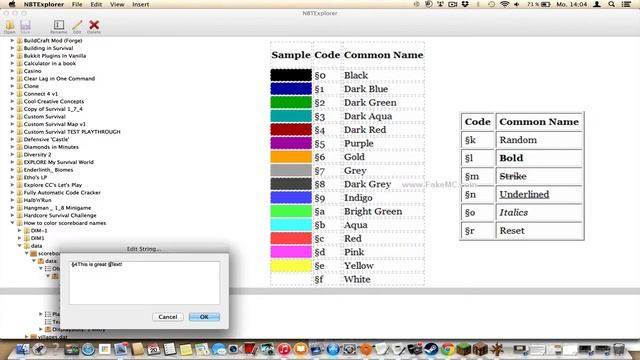The height and width of the screenshot is (360, 640).
Task: Click the 'Underlined' format name cell
Action: [539, 194]
